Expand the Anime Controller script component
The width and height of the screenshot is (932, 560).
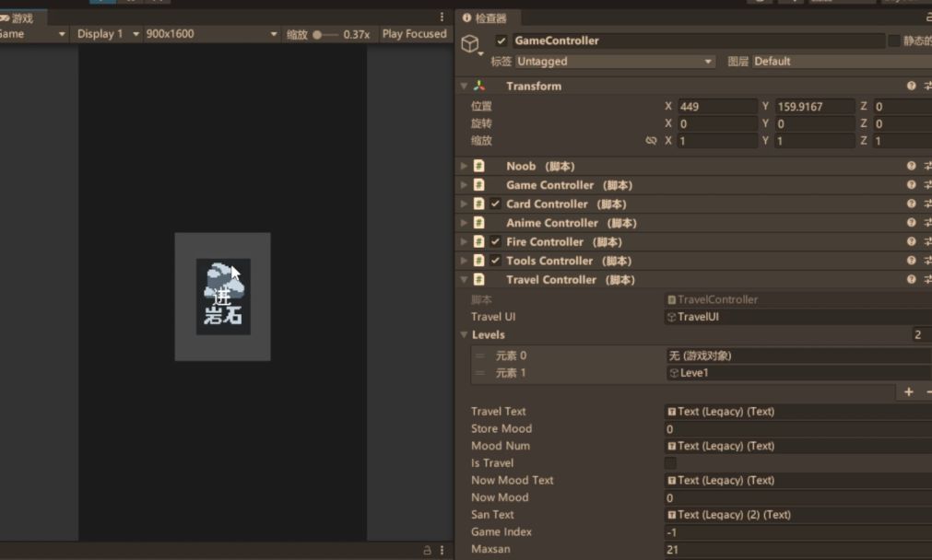click(x=465, y=223)
